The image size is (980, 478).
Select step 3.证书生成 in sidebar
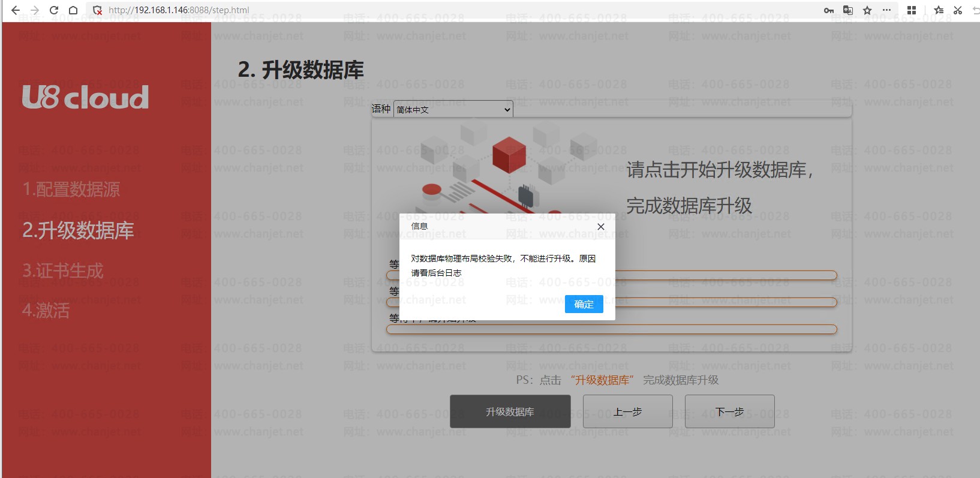63,270
